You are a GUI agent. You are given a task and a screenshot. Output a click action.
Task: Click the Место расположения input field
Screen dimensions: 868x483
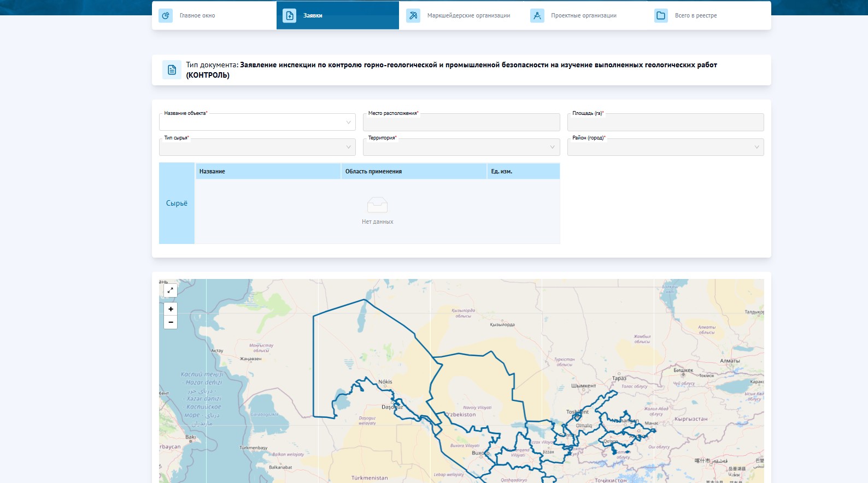tap(461, 123)
